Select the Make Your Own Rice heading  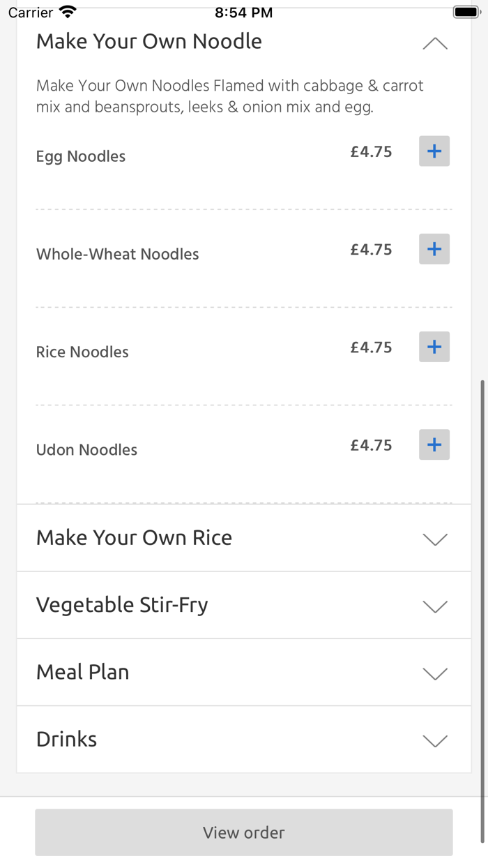point(134,538)
